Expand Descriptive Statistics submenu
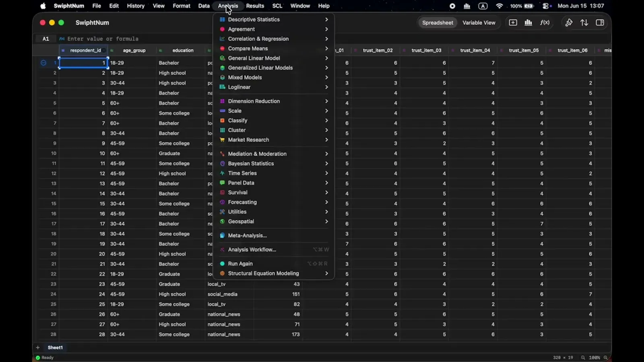Viewport: 644px width, 362px height. (x=274, y=19)
